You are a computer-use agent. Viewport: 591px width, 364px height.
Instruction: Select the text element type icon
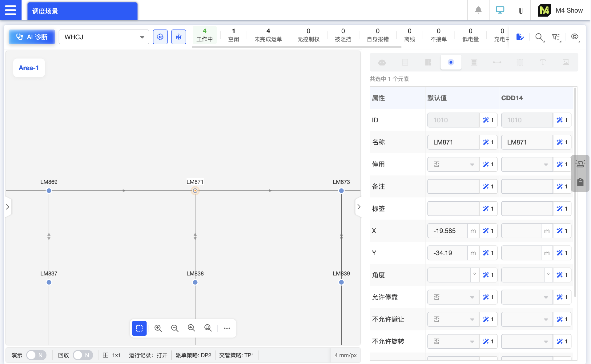click(x=543, y=62)
